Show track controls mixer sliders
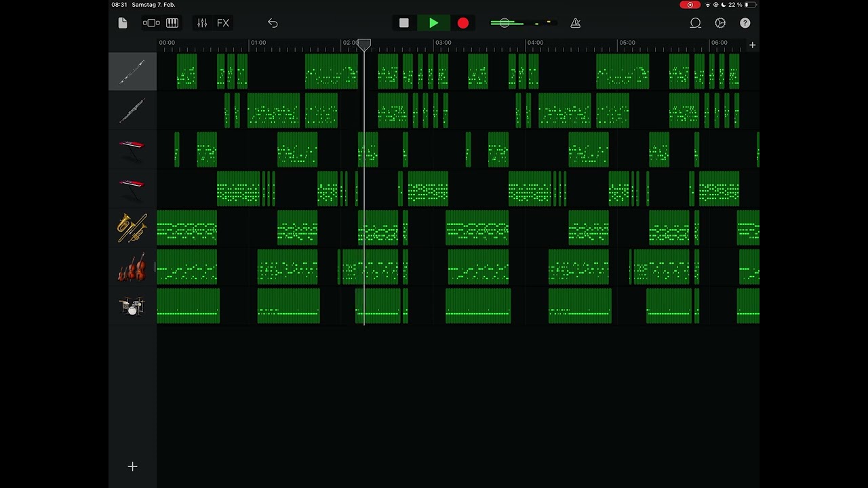The width and height of the screenshot is (868, 488). point(202,23)
